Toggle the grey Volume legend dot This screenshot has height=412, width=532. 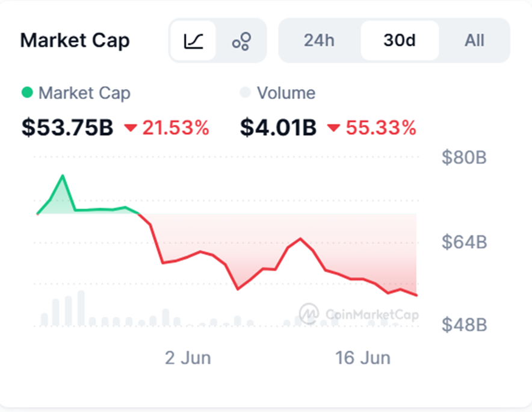coord(245,93)
